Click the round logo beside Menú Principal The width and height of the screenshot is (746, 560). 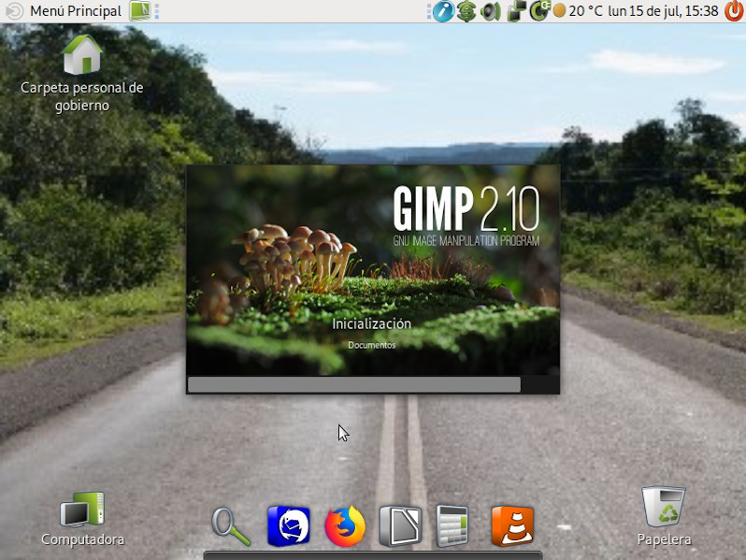14,11
